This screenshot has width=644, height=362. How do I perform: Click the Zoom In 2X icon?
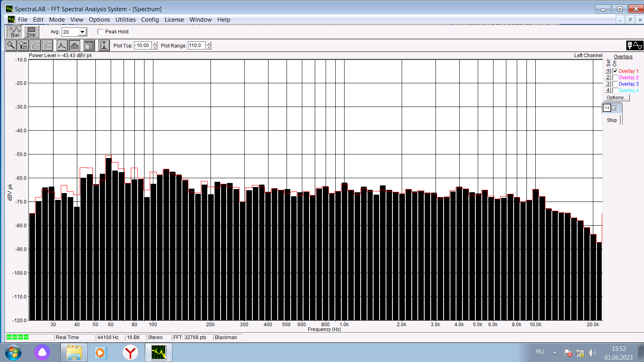pyautogui.click(x=23, y=45)
